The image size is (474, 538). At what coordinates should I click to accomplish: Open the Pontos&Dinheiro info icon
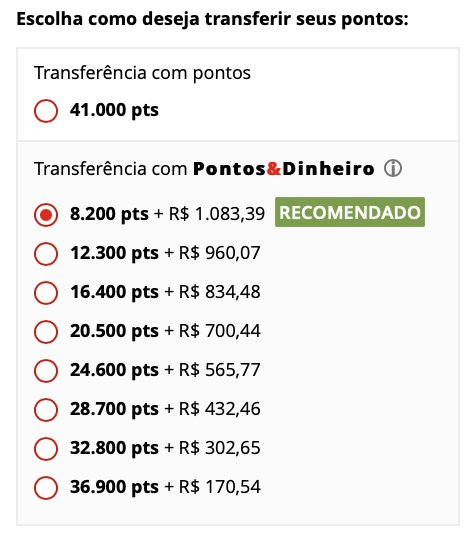(x=393, y=168)
